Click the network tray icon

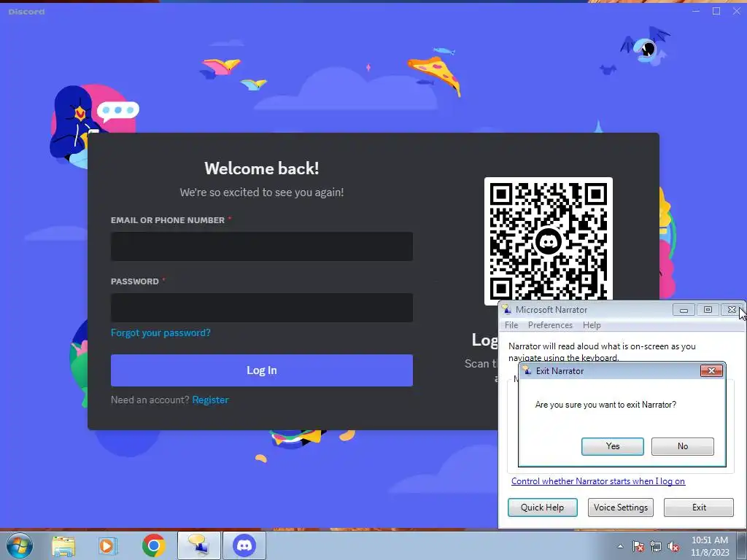(x=656, y=546)
